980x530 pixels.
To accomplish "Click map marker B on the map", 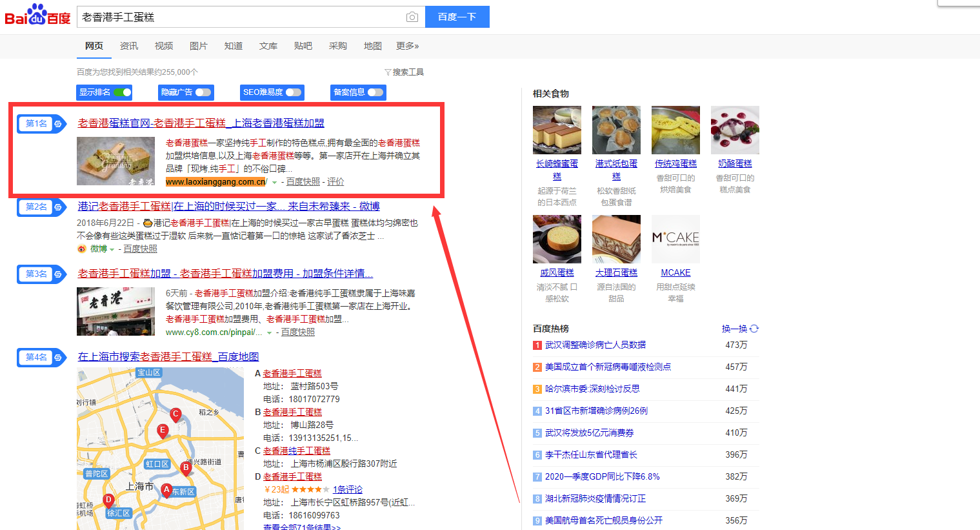I will [186, 469].
